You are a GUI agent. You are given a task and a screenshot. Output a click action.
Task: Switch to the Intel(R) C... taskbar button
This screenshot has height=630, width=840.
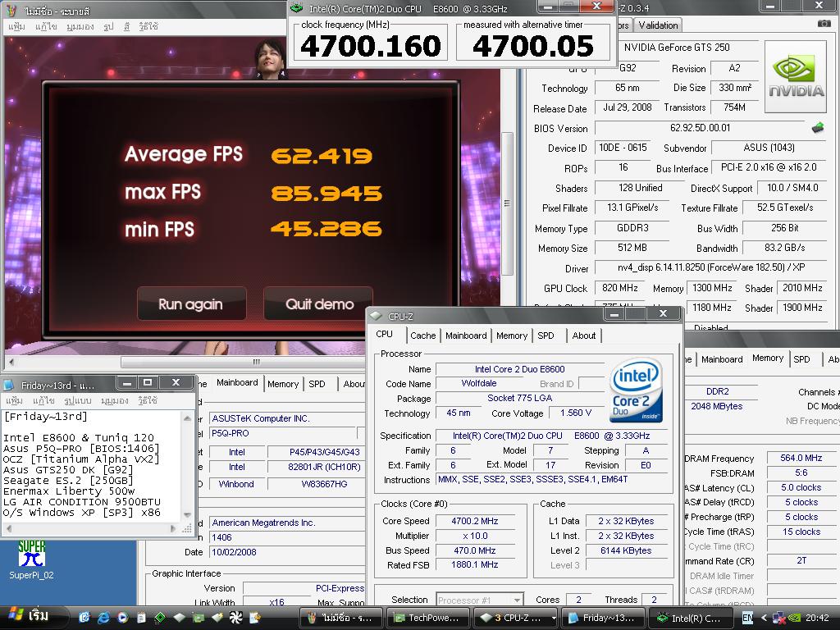[691, 618]
